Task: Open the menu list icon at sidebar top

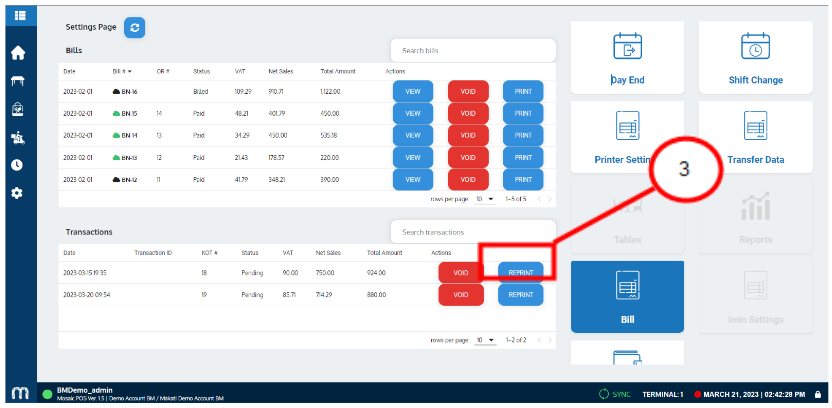Action: click(x=21, y=15)
